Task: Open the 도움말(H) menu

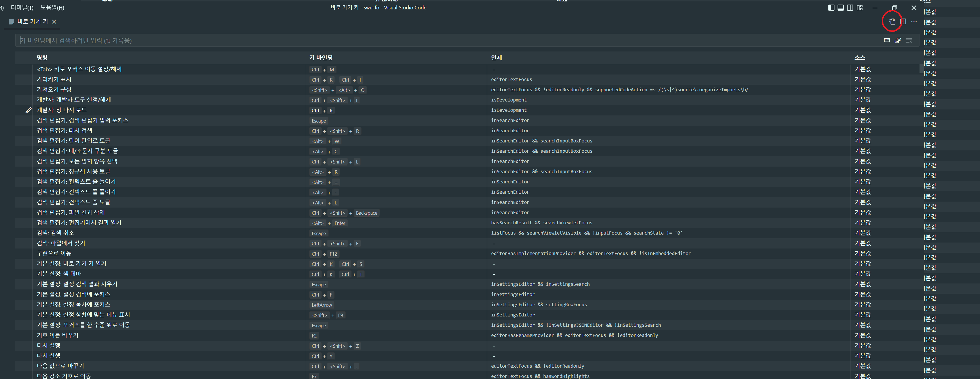Action: pyautogui.click(x=52, y=8)
